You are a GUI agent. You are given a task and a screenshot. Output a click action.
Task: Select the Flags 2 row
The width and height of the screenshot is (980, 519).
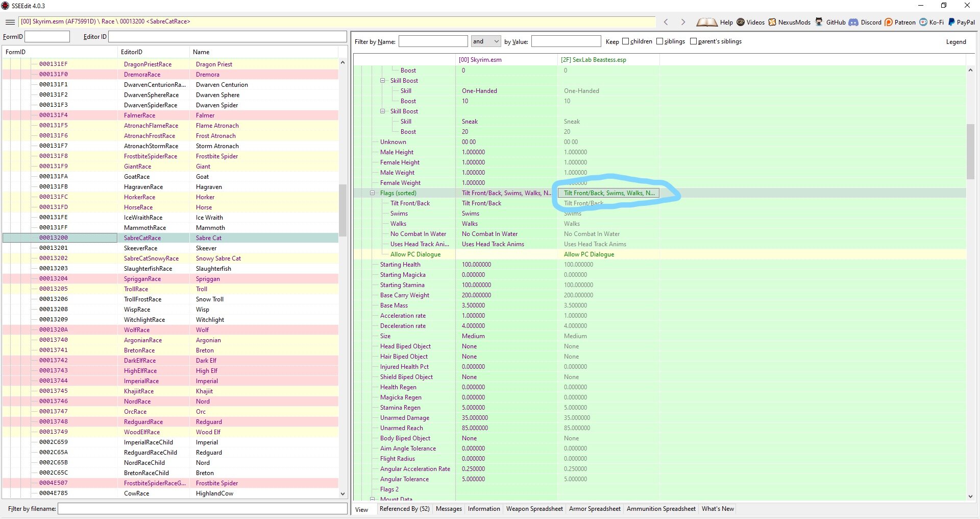coord(659,489)
